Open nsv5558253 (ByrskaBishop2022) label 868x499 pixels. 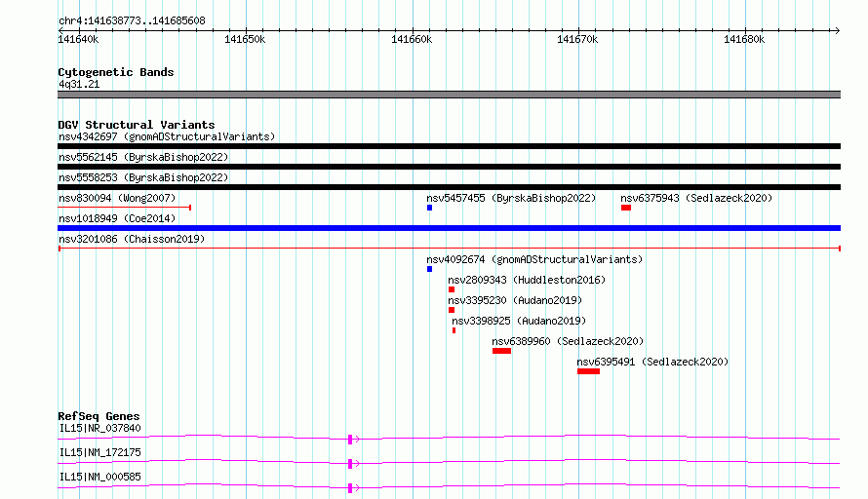pyautogui.click(x=143, y=177)
